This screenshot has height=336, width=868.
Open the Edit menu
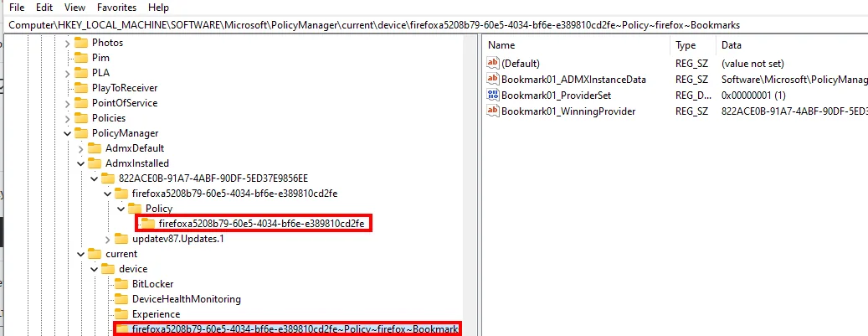44,8
